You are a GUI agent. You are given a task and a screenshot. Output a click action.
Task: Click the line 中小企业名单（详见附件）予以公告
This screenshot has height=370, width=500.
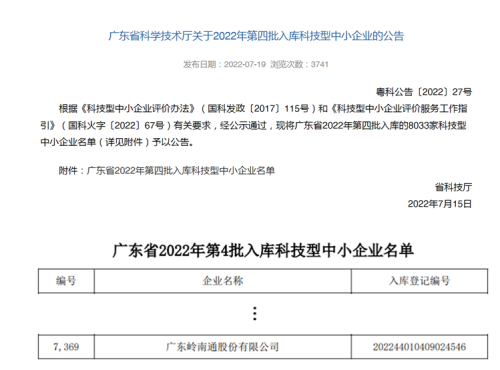click(117, 142)
